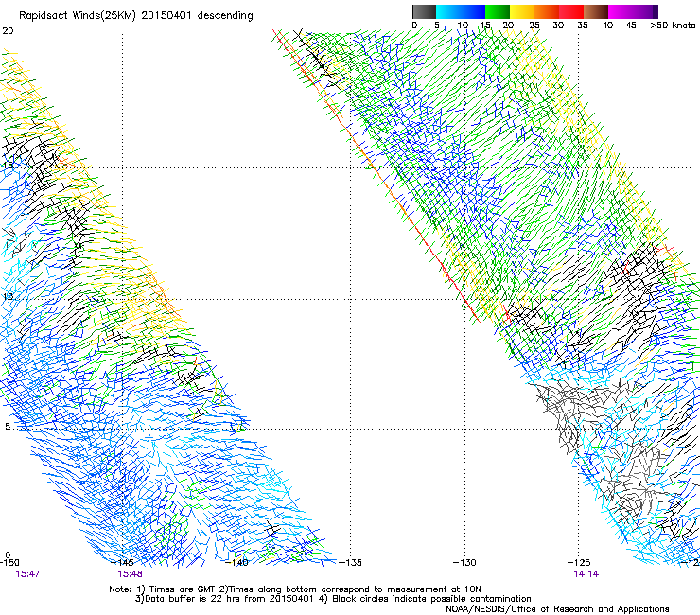700x615 pixels.
Task: Click the '>50 knots' legend label
Action: tap(673, 26)
